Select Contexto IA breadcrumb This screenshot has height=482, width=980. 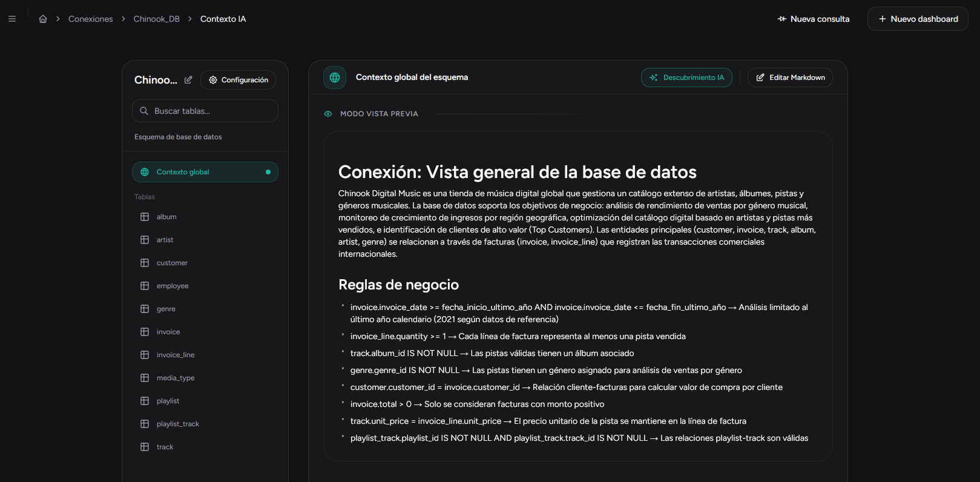pos(223,19)
